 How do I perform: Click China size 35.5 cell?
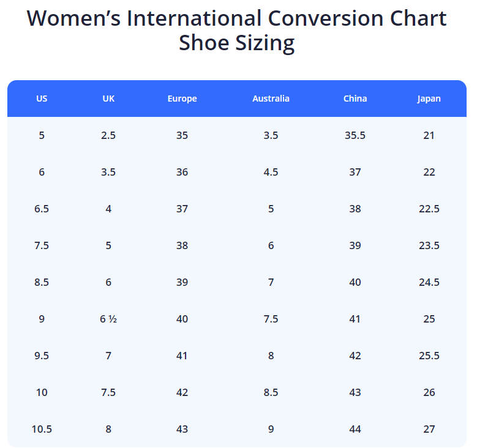point(355,135)
